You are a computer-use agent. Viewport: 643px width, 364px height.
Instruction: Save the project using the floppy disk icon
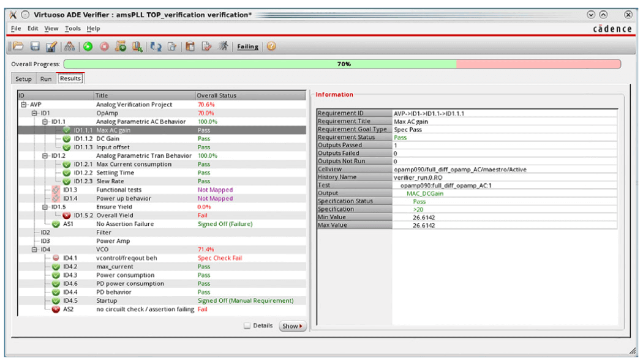point(35,46)
